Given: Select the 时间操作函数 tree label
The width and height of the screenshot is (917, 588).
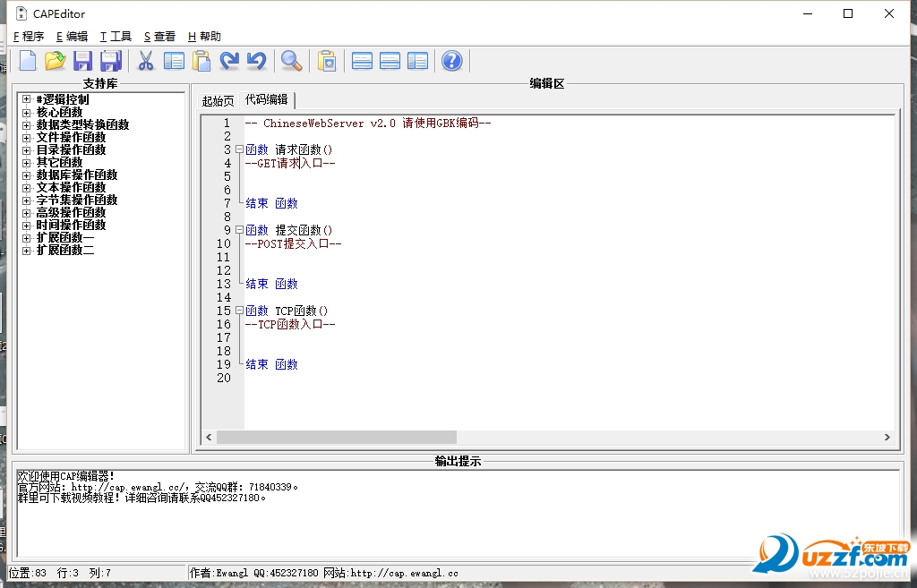Looking at the screenshot, I should click(72, 225).
